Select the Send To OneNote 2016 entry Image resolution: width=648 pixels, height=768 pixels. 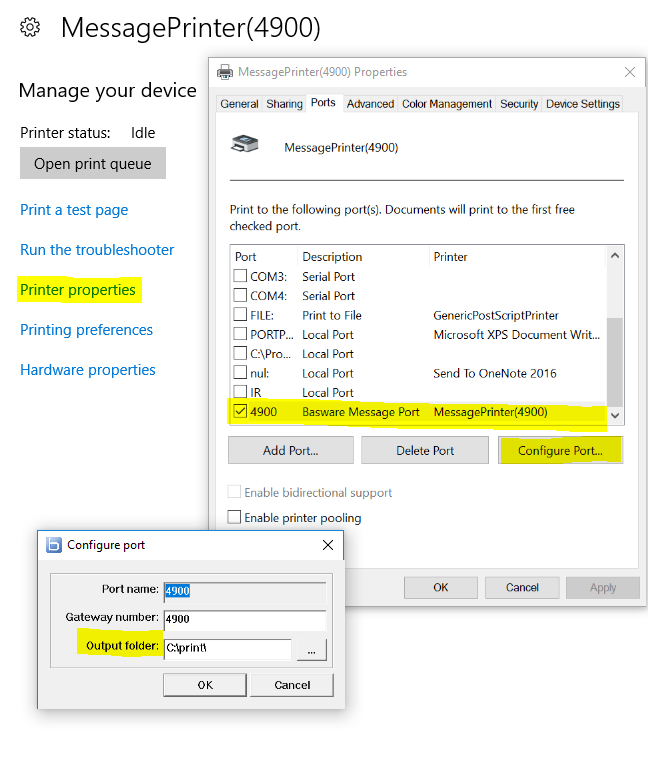(495, 373)
